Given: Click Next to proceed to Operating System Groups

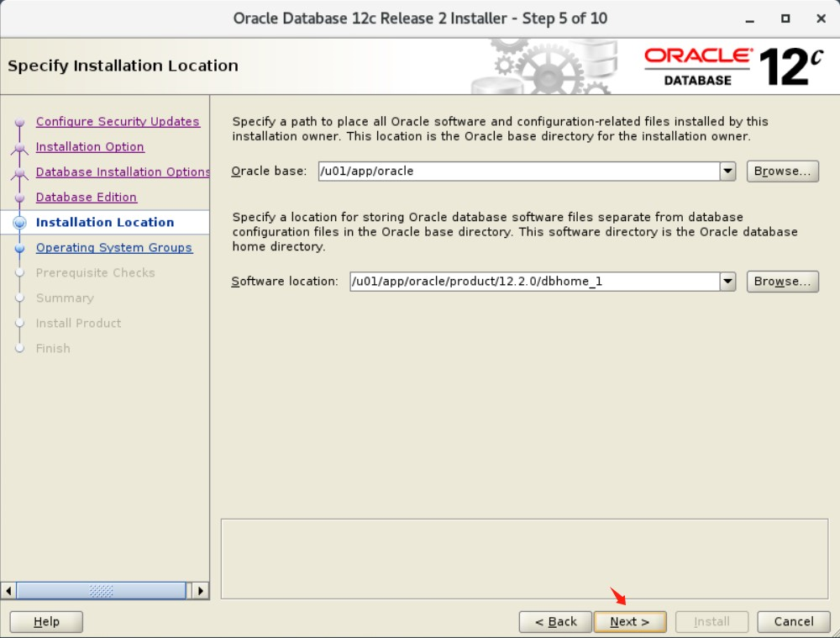Looking at the screenshot, I should point(630,621).
